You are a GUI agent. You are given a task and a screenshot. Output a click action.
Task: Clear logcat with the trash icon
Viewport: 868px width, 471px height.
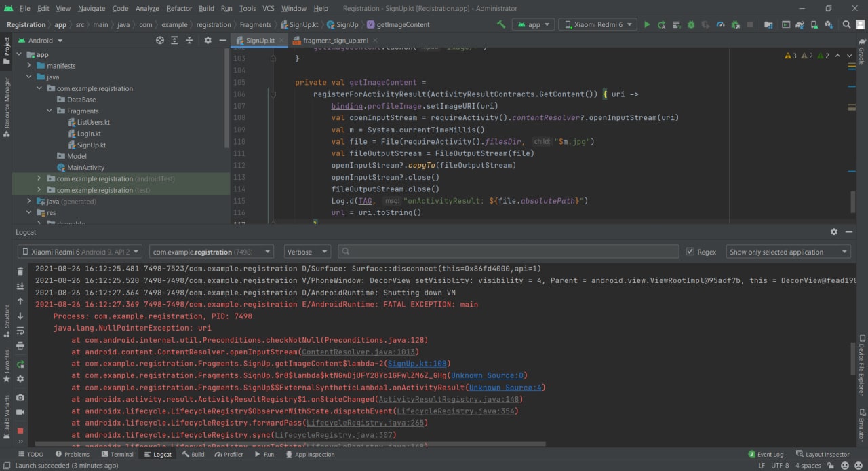(20, 271)
